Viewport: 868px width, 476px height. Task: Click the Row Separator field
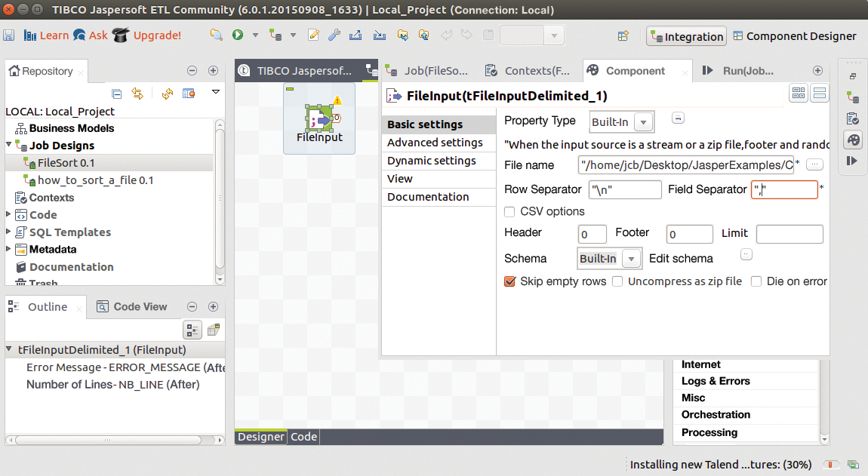point(625,190)
